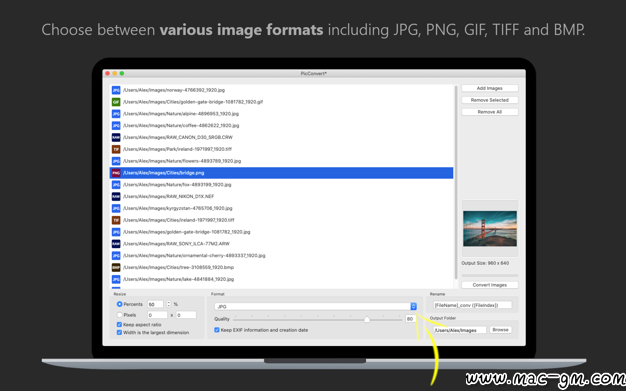Click the JPG icon beside lake-4841884_1920.jpg

tap(116, 279)
